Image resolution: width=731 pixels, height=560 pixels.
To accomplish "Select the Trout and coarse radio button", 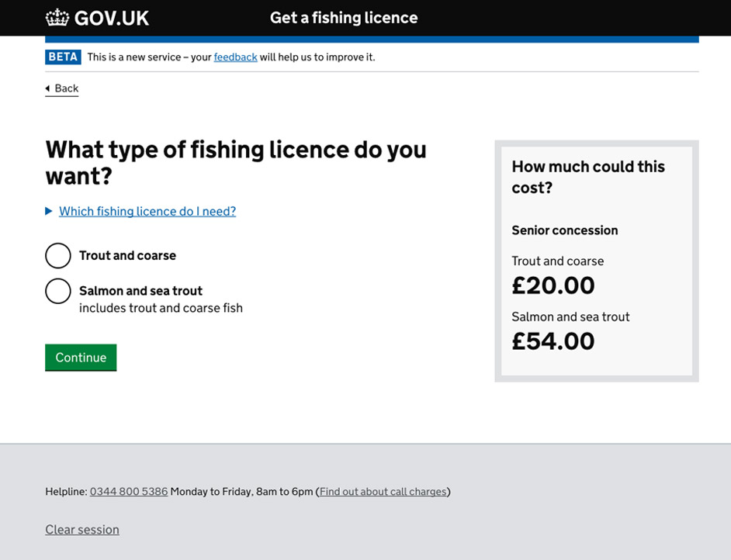I will click(x=58, y=255).
